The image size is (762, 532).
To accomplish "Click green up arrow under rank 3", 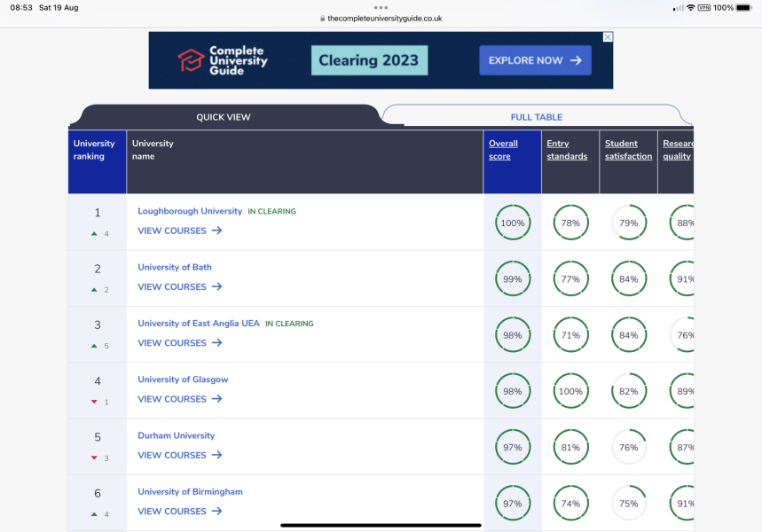I will click(94, 346).
